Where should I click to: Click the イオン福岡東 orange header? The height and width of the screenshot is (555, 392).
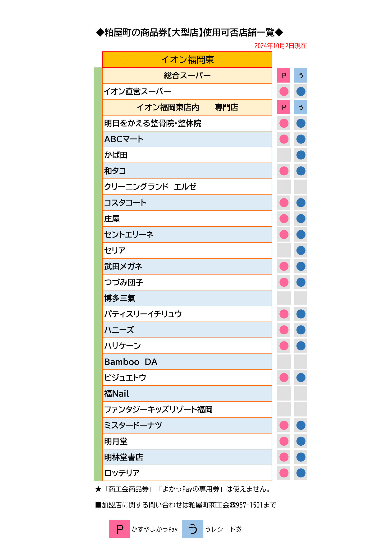pos(187,60)
